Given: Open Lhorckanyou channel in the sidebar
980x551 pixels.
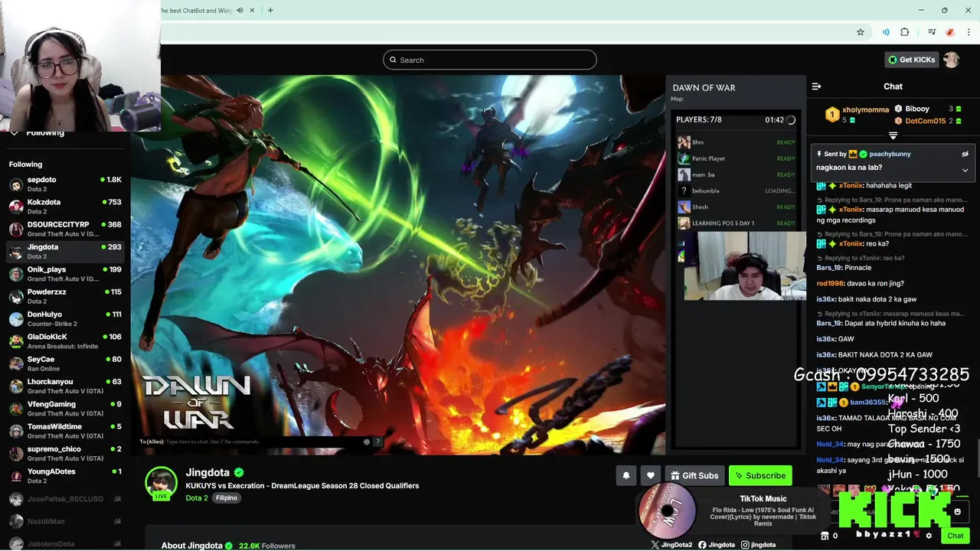Looking at the screenshot, I should click(66, 386).
